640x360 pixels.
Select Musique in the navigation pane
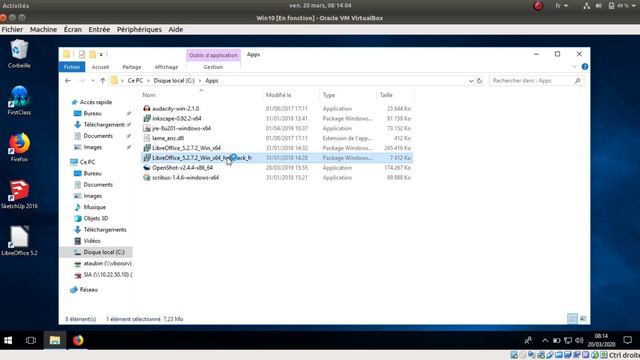pos(94,207)
